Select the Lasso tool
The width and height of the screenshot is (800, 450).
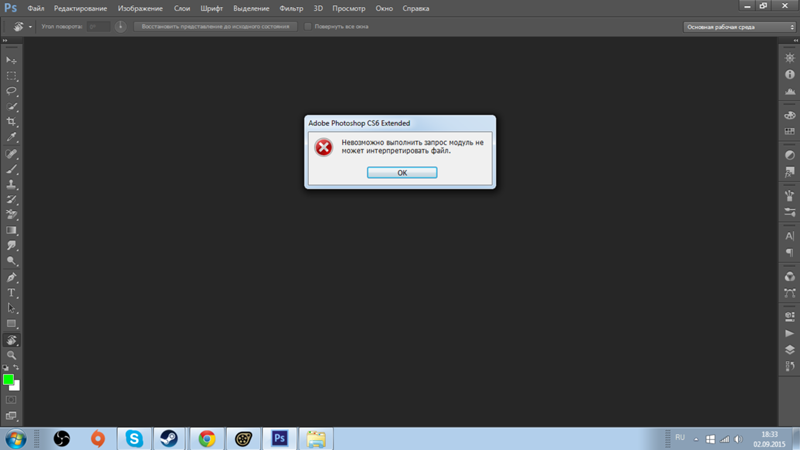11,91
